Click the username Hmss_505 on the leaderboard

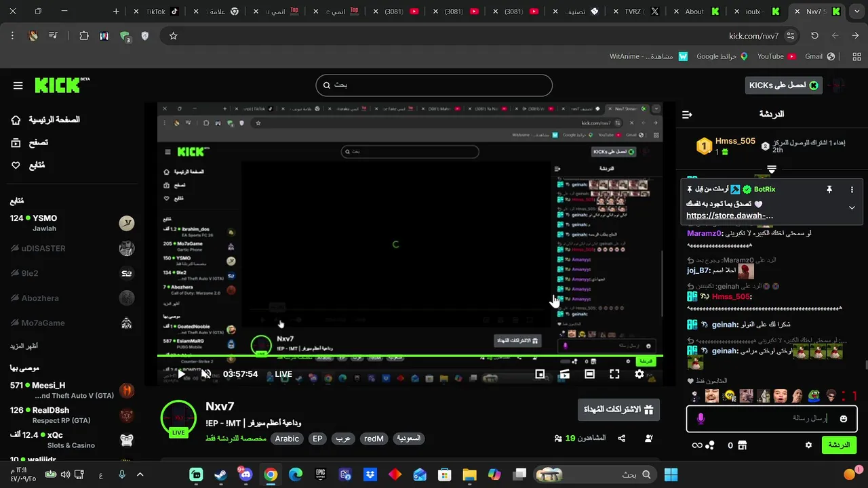[x=735, y=141]
